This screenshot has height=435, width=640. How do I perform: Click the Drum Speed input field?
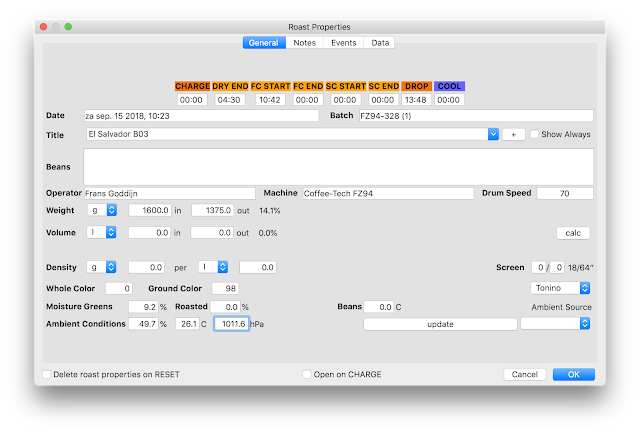click(564, 193)
